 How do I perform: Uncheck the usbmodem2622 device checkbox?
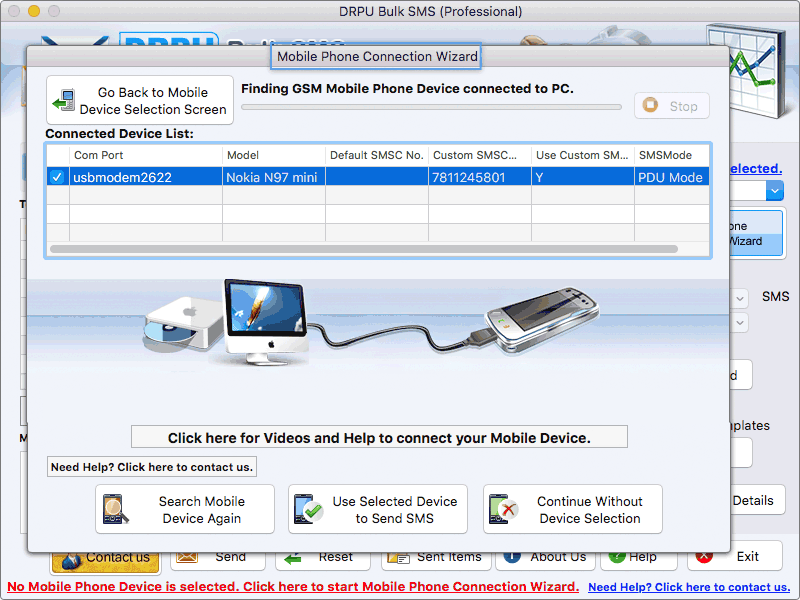57,177
